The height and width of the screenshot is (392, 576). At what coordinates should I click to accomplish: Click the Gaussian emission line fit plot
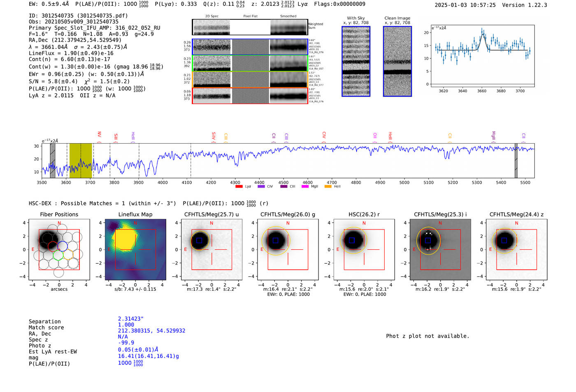(482, 56)
